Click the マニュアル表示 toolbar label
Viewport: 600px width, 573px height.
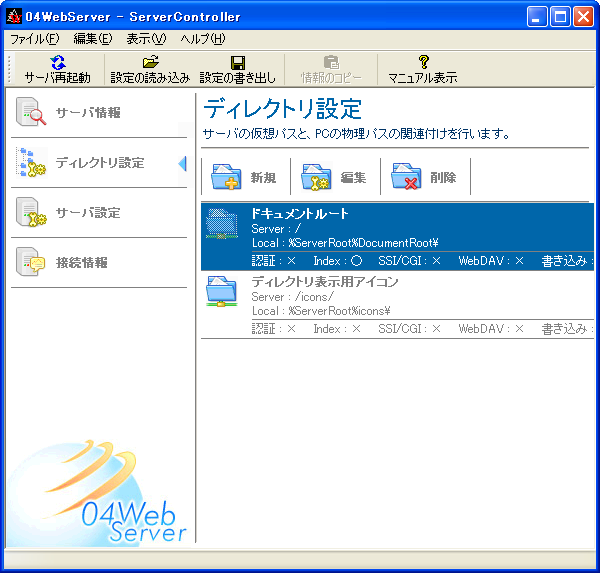423,78
